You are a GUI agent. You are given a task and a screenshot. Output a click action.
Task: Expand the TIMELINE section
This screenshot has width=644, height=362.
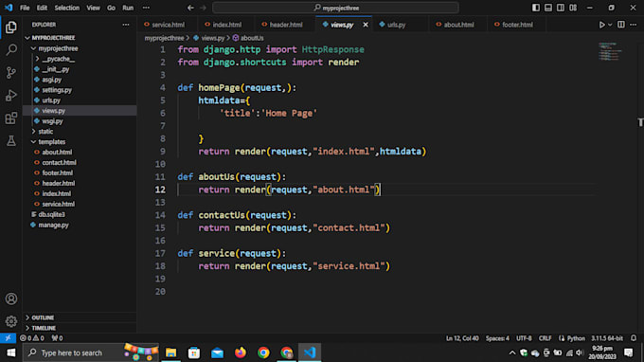pyautogui.click(x=80, y=328)
